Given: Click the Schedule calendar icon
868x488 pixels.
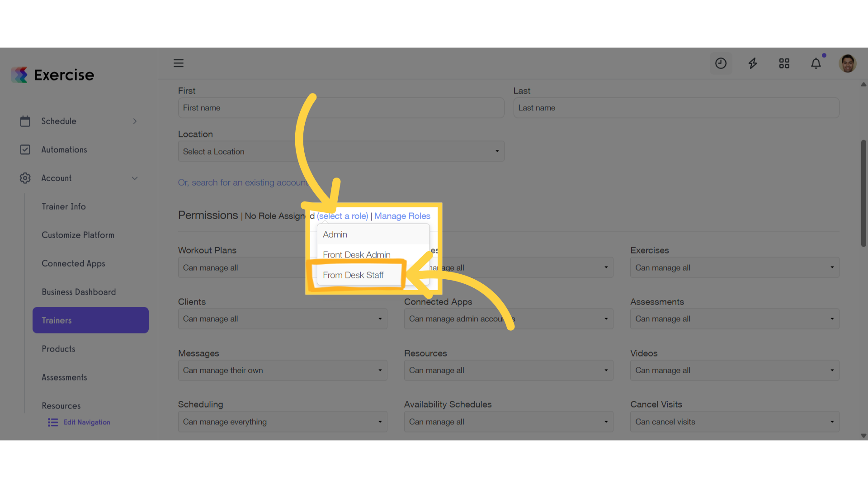Looking at the screenshot, I should pyautogui.click(x=25, y=121).
